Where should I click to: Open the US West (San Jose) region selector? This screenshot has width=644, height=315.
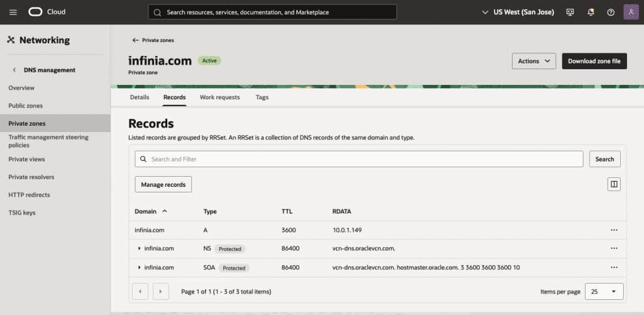coord(518,13)
